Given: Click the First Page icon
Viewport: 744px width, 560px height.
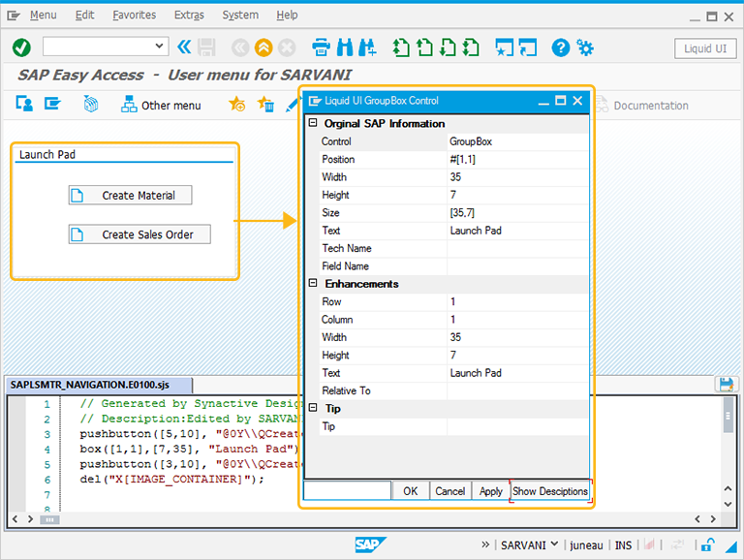Looking at the screenshot, I should (x=401, y=47).
